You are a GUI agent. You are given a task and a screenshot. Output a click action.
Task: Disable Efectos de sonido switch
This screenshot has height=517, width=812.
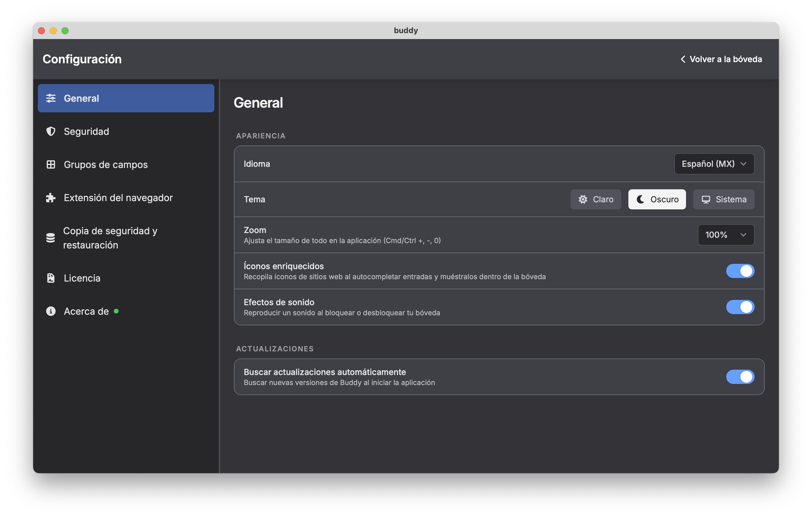740,307
